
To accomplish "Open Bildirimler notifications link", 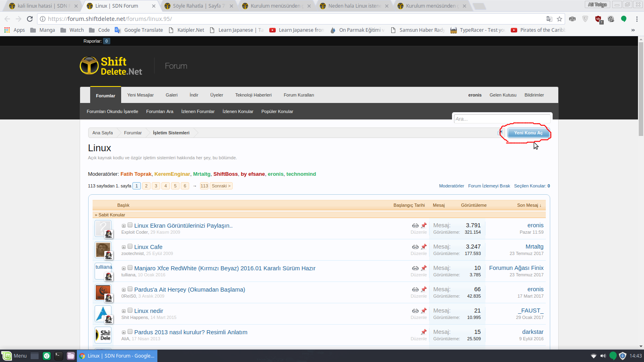I will [x=534, y=95].
